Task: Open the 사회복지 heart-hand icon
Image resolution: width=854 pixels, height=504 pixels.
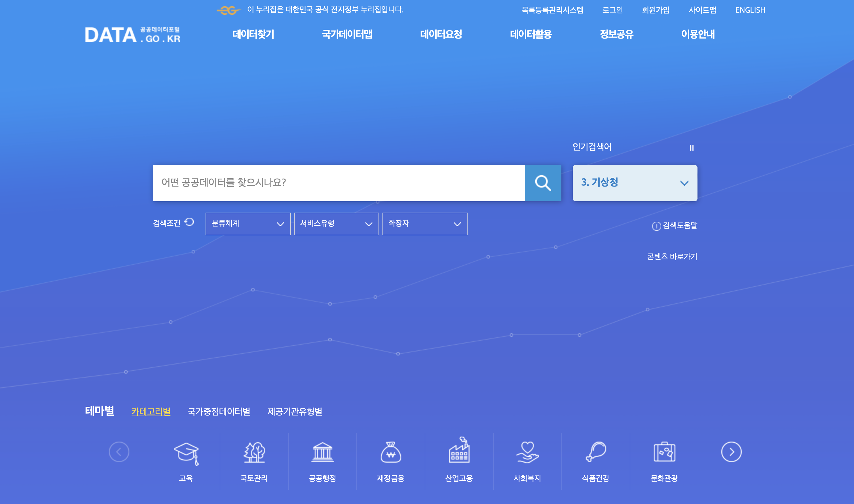Action: [x=528, y=452]
